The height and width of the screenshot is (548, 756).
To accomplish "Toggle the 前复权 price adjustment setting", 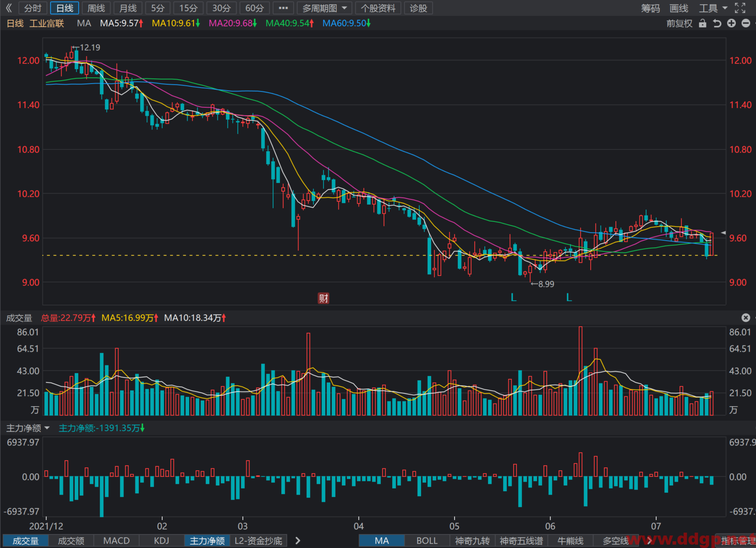I will (x=680, y=24).
